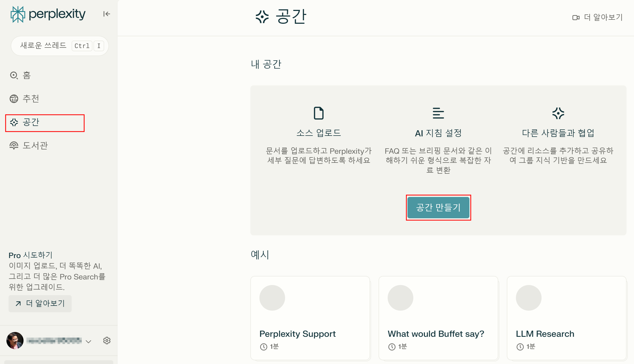Open the Perplexity Support example card
This screenshot has width=634, height=364.
310,318
